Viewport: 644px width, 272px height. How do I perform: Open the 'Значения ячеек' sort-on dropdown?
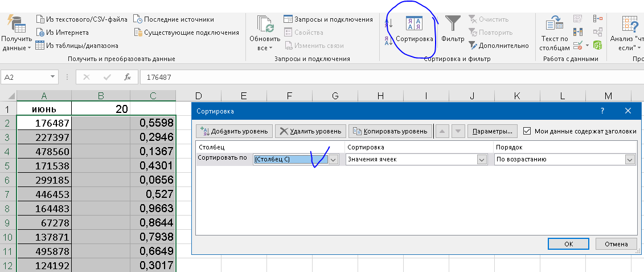[x=481, y=159]
